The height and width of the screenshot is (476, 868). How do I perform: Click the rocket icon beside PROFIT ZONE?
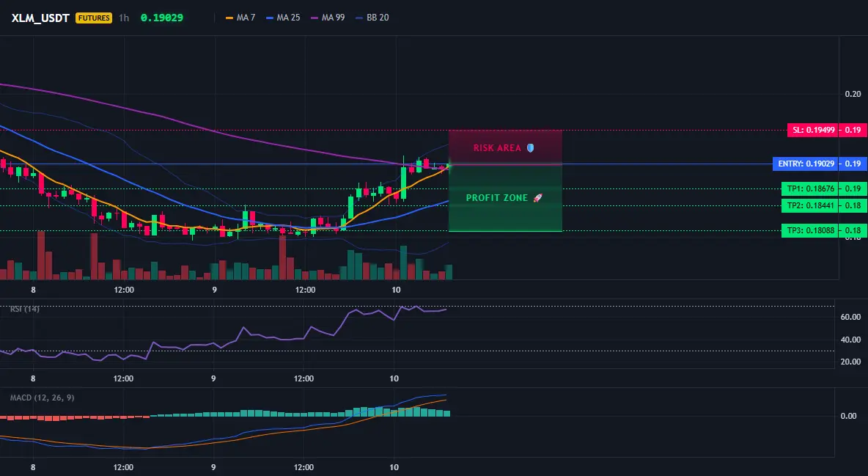pyautogui.click(x=537, y=198)
